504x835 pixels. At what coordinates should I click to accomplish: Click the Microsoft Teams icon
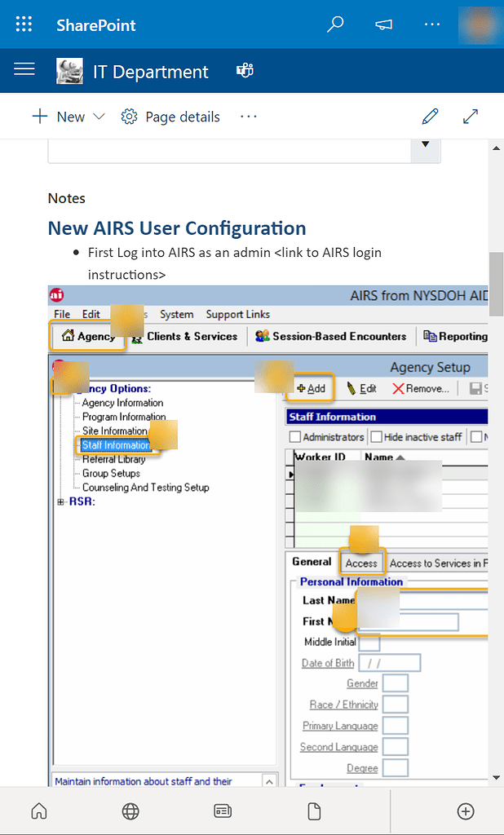[244, 71]
